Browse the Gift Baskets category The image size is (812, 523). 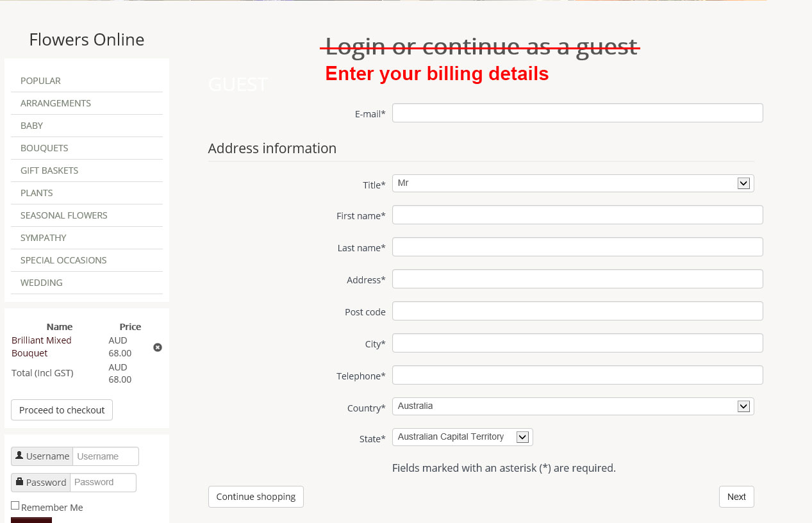click(49, 170)
